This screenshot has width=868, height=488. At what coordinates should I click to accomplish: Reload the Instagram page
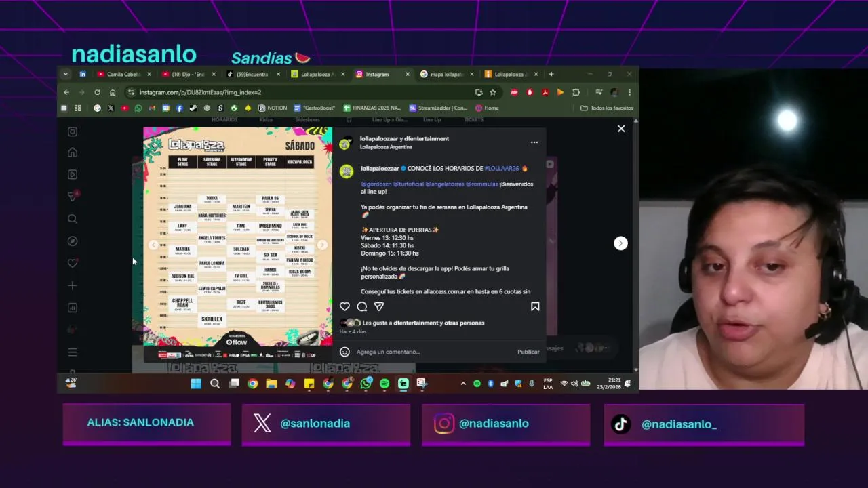click(x=97, y=92)
